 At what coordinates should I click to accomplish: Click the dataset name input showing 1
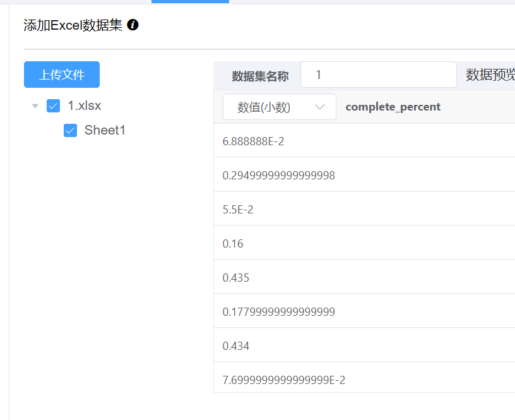pyautogui.click(x=378, y=74)
